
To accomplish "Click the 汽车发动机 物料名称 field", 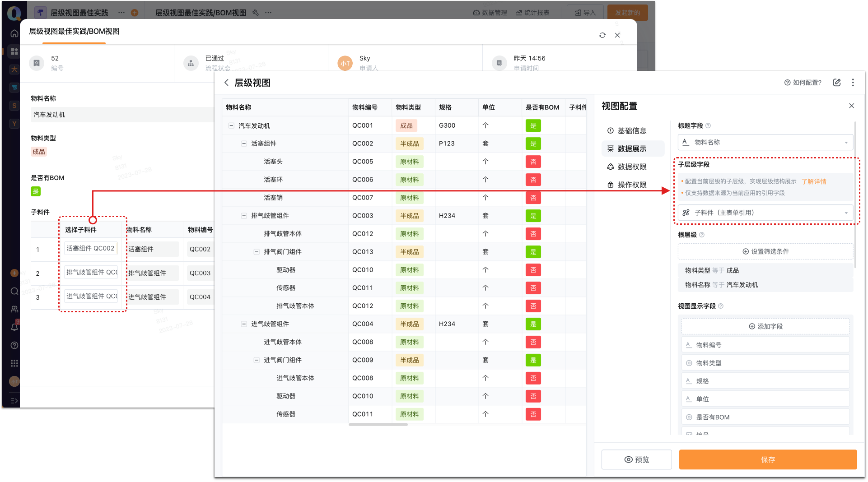I will coord(122,115).
